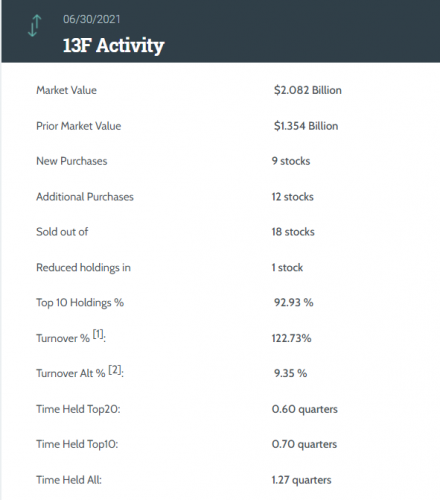This screenshot has width=440, height=500.
Task: Click the 12 stocks value
Action: pyautogui.click(x=292, y=197)
